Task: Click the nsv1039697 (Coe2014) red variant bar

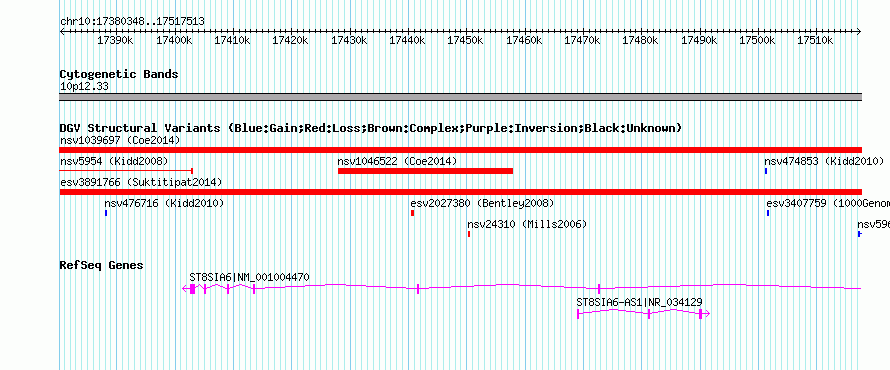Action: [460, 150]
